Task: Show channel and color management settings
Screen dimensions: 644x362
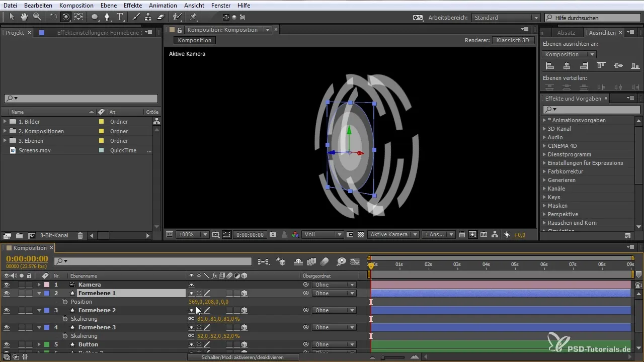Action: click(295, 234)
